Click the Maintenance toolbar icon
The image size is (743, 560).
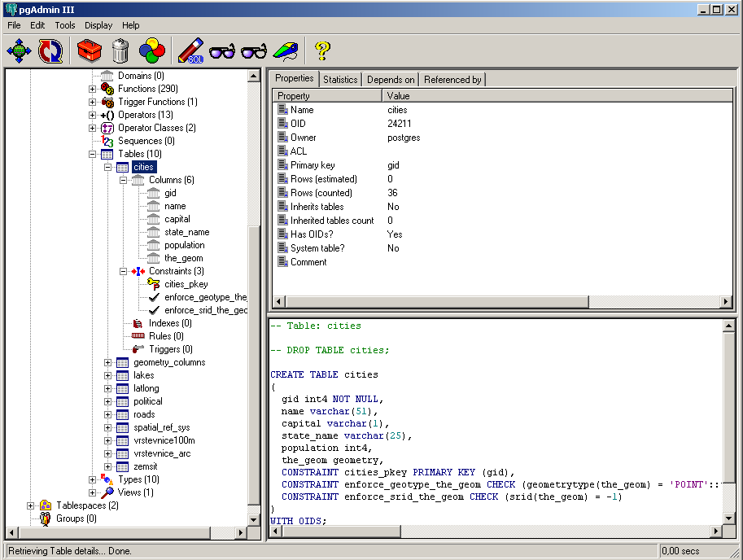(286, 50)
